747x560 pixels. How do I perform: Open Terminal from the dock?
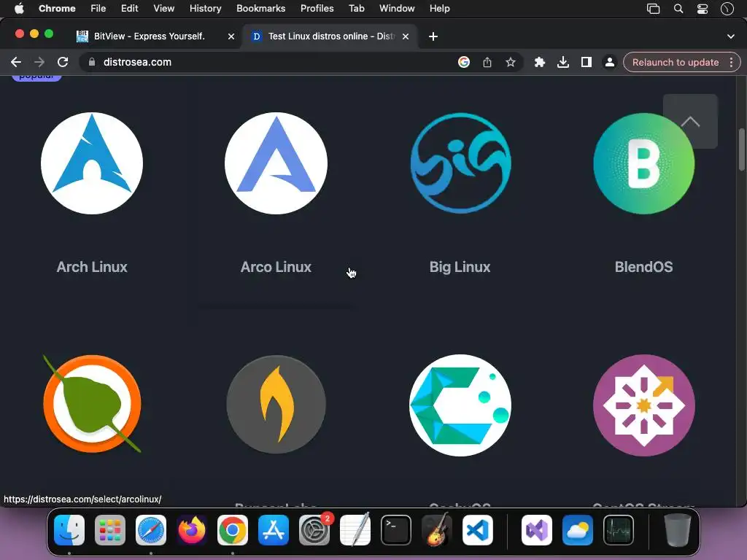396,530
